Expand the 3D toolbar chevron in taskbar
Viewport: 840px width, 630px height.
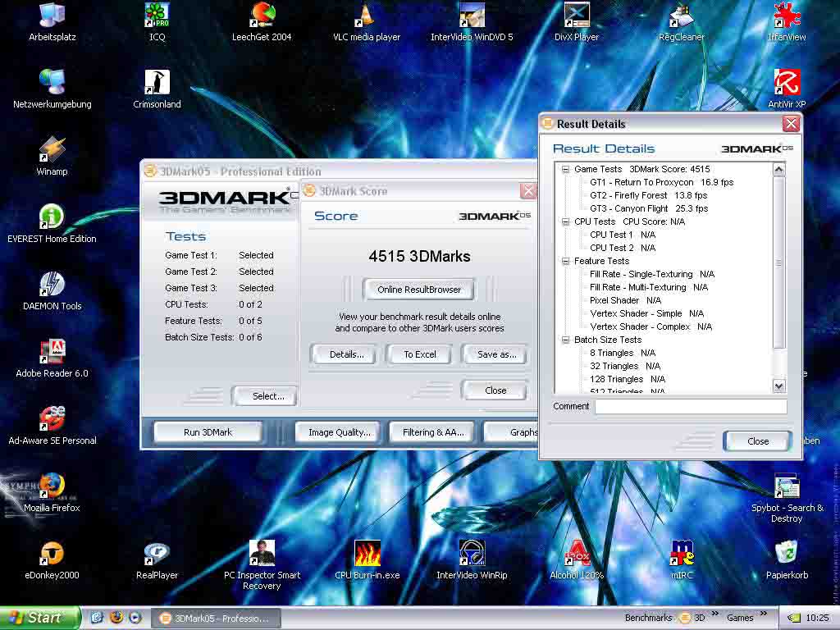[714, 614]
